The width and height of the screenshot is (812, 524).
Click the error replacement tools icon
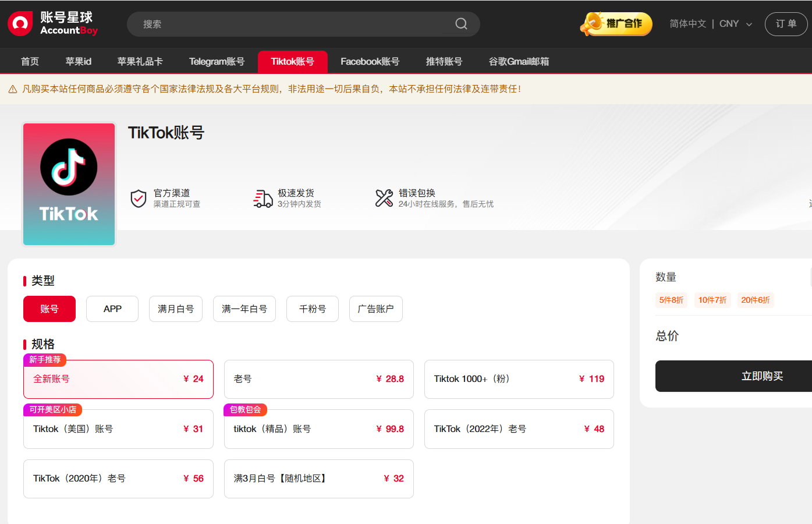pos(384,199)
